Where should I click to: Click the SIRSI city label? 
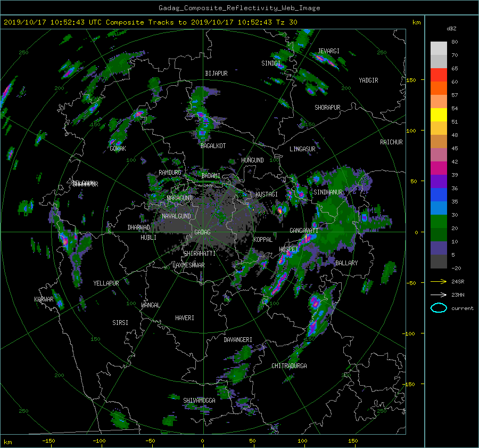click(120, 323)
